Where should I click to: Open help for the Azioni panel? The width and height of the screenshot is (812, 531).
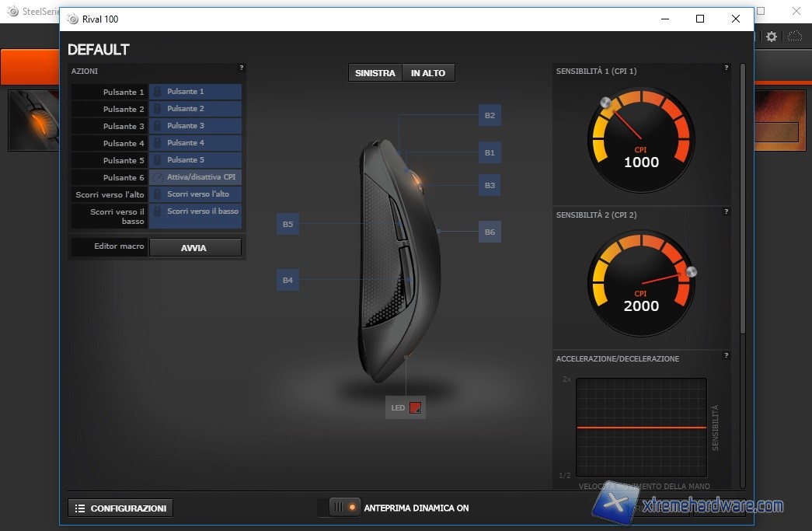[x=241, y=68]
